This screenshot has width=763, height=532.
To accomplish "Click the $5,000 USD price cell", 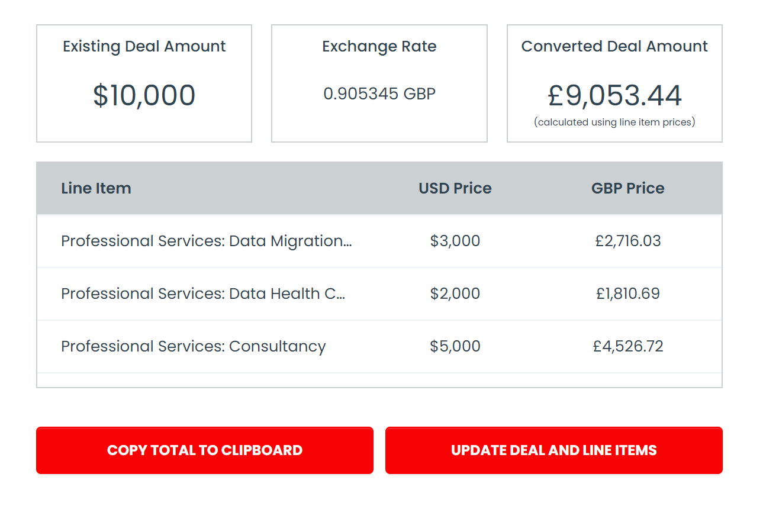I will pos(455,346).
